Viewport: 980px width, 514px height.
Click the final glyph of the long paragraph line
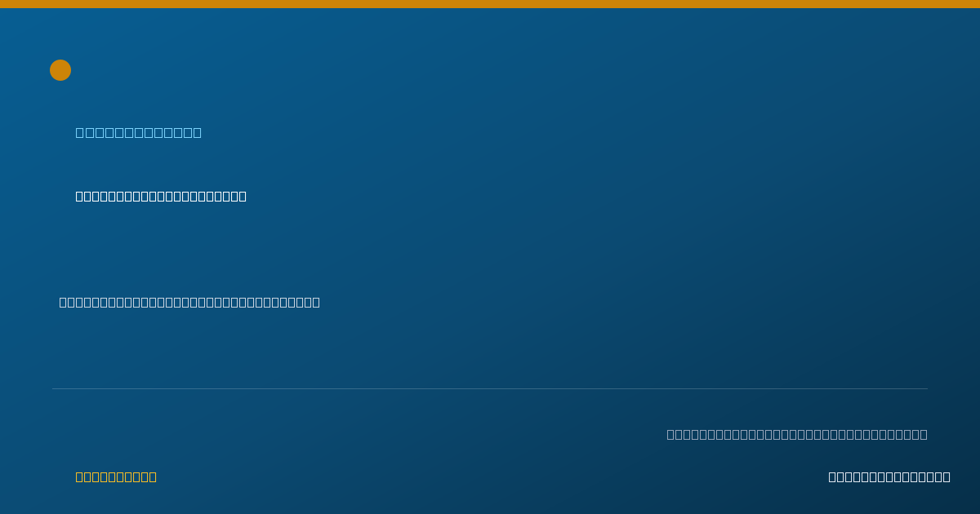click(316, 302)
